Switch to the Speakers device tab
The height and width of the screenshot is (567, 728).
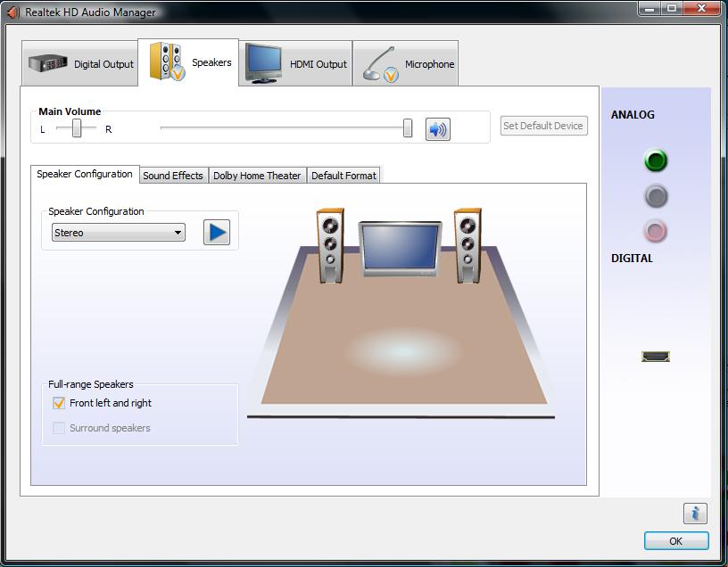tap(188, 62)
